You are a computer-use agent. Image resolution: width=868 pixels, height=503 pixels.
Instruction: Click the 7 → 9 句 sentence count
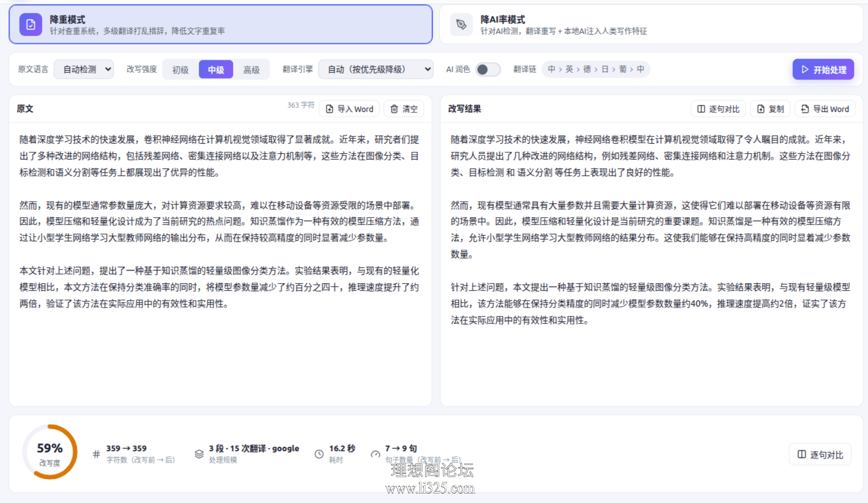tap(401, 448)
